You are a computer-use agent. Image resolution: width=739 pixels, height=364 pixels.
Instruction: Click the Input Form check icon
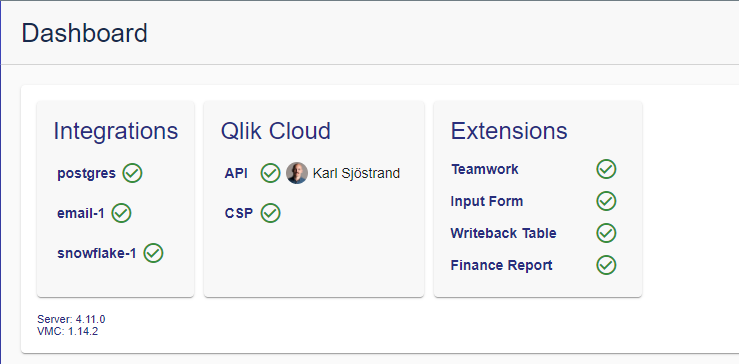pos(606,201)
